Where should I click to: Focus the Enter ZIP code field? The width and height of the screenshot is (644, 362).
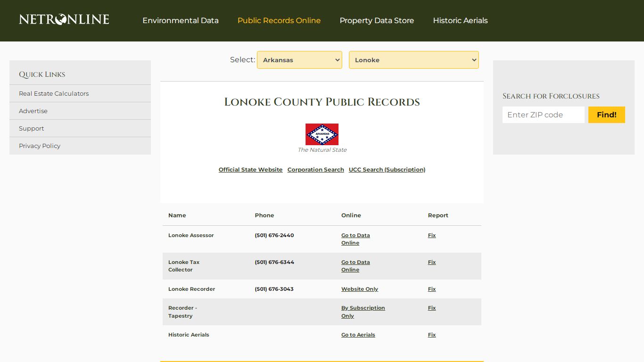(544, 115)
